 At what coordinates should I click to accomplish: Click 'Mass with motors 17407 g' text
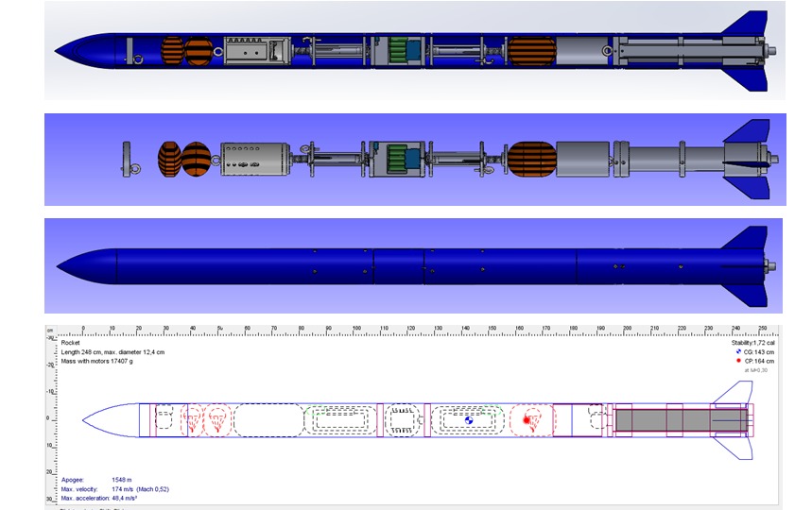(96, 361)
